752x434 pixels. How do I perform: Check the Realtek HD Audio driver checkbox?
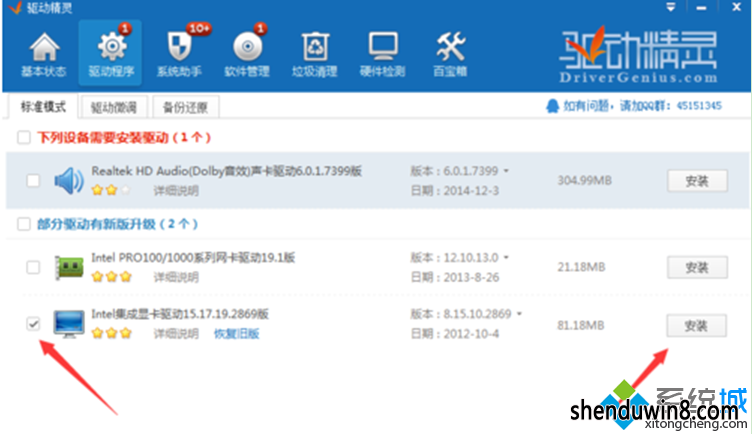click(x=33, y=181)
